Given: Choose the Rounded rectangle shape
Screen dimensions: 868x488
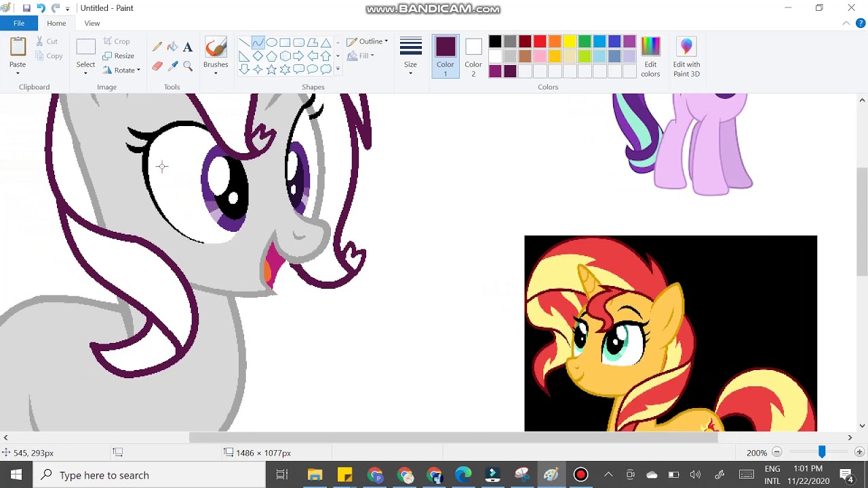Looking at the screenshot, I should pos(298,43).
